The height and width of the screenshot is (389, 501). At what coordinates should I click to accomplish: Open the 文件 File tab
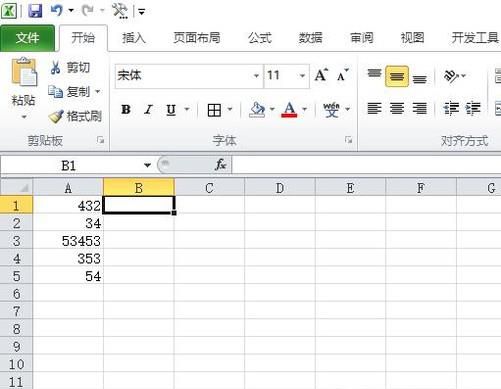pos(27,38)
